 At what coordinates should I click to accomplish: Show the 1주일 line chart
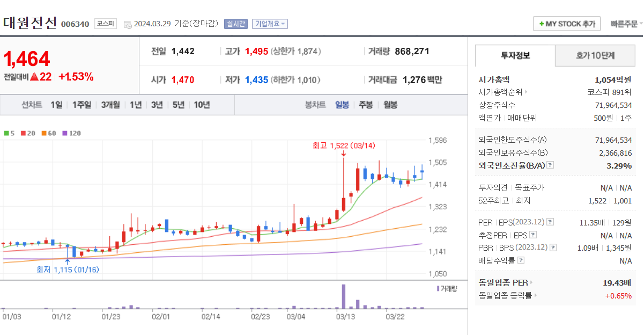82,105
